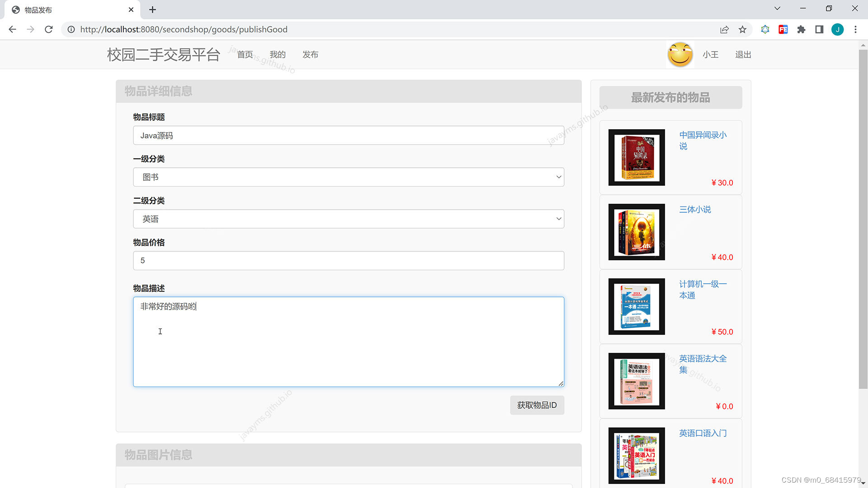Click the 英语口语入门 book cover thumbnail

pyautogui.click(x=637, y=455)
